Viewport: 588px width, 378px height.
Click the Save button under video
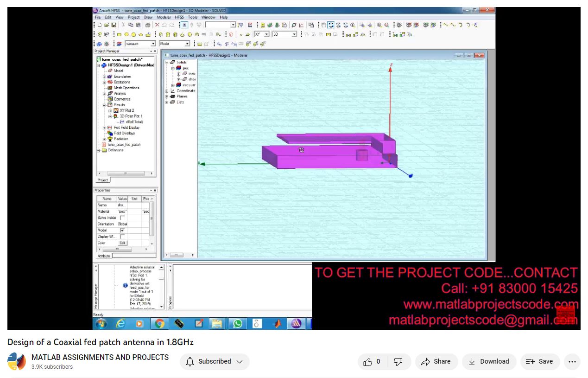coord(540,362)
